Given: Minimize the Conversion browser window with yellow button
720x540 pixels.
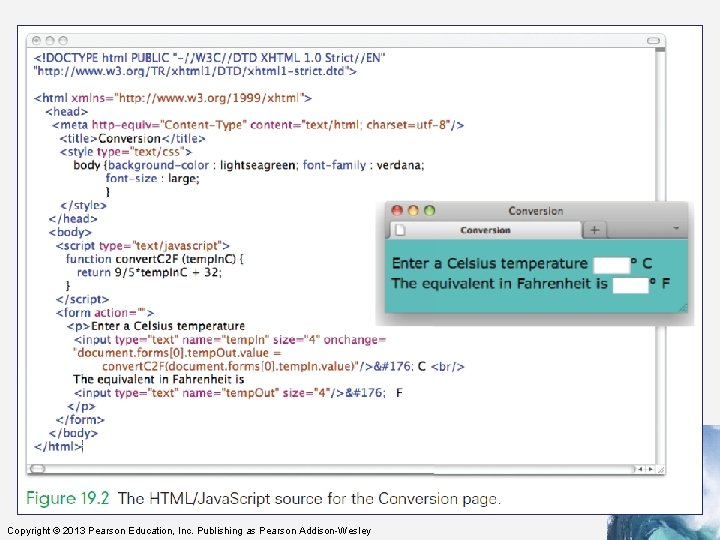Looking at the screenshot, I should click(413, 211).
